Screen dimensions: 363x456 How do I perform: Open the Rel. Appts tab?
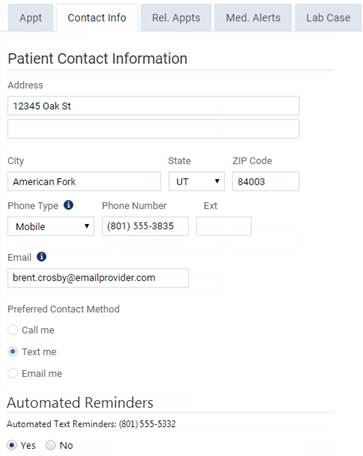[176, 18]
